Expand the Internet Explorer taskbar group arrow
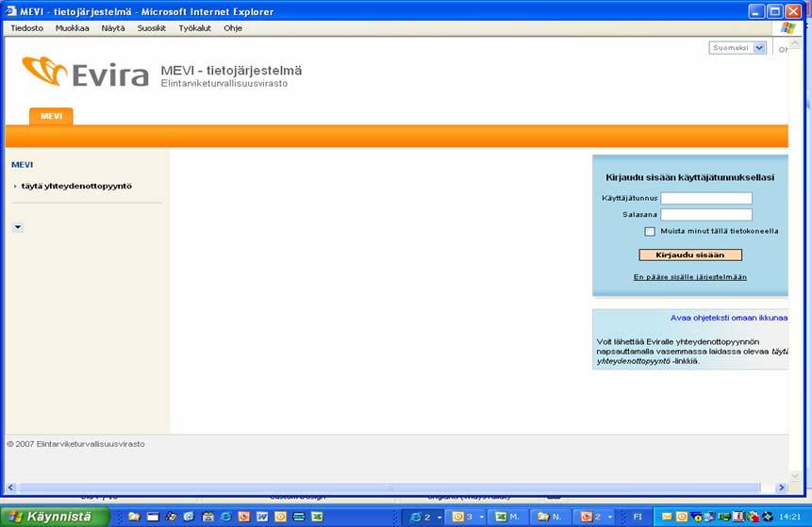The width and height of the screenshot is (812, 527). (x=439, y=518)
